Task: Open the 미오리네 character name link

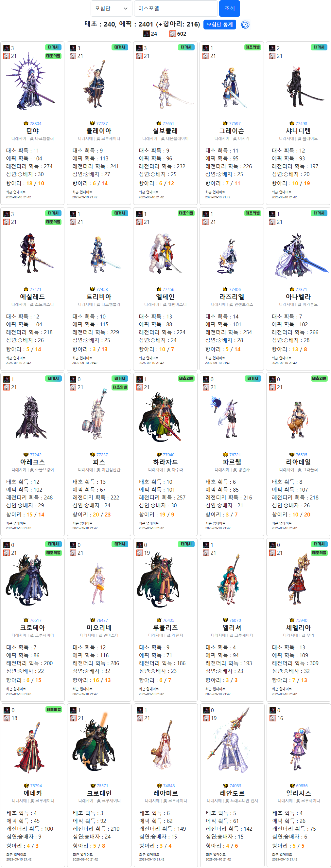Action: click(x=99, y=627)
